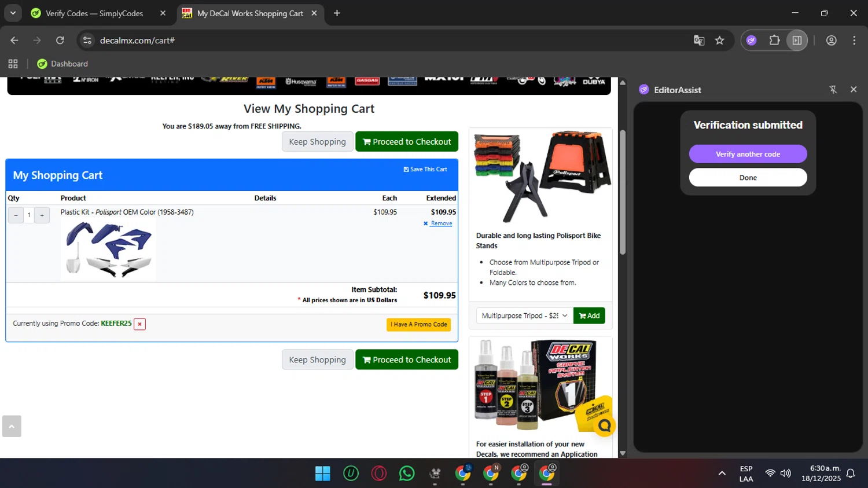
Task: Open the Multipurpose Tripod stand dropdown
Action: pyautogui.click(x=524, y=315)
